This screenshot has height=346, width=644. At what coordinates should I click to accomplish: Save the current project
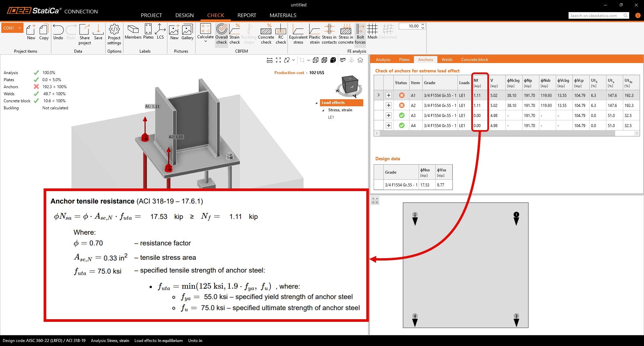click(x=98, y=34)
